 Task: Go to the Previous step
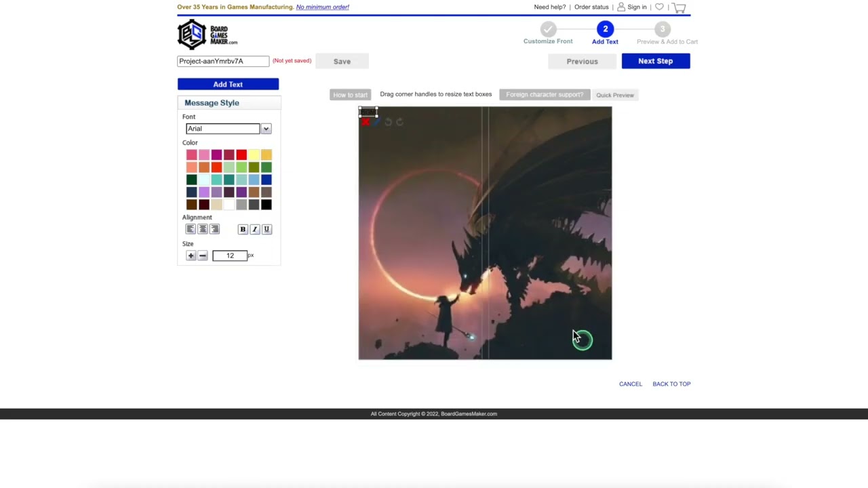click(583, 61)
